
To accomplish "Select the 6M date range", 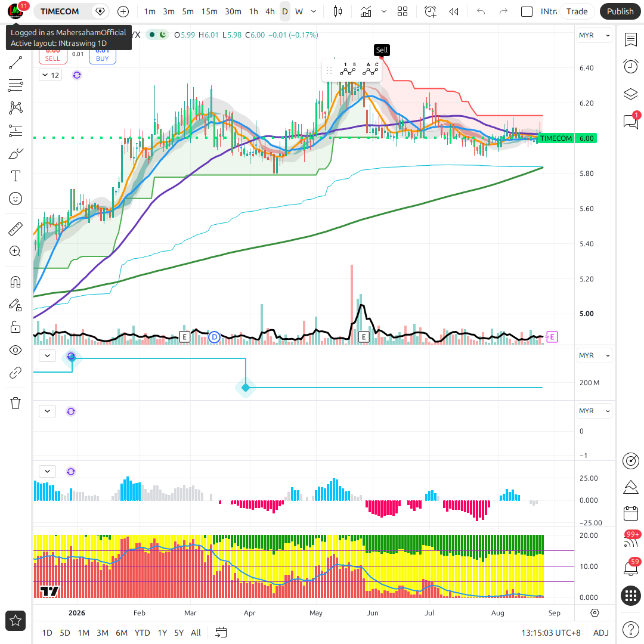I will [x=122, y=633].
